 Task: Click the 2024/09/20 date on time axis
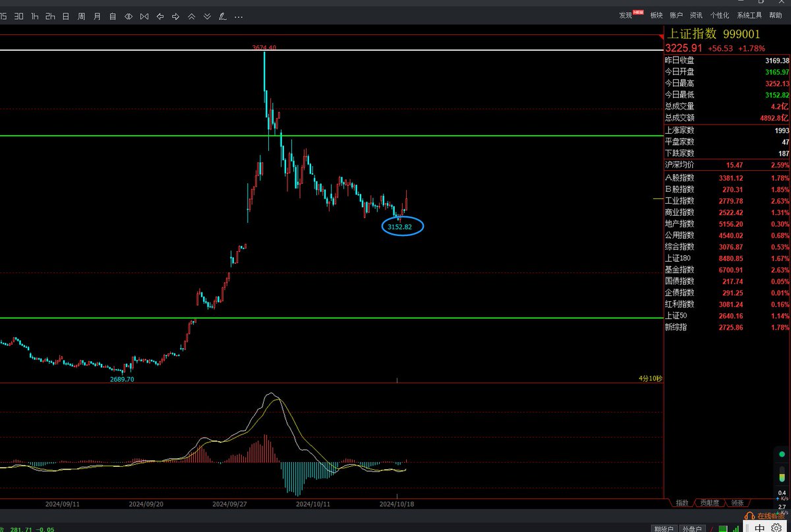[146, 503]
